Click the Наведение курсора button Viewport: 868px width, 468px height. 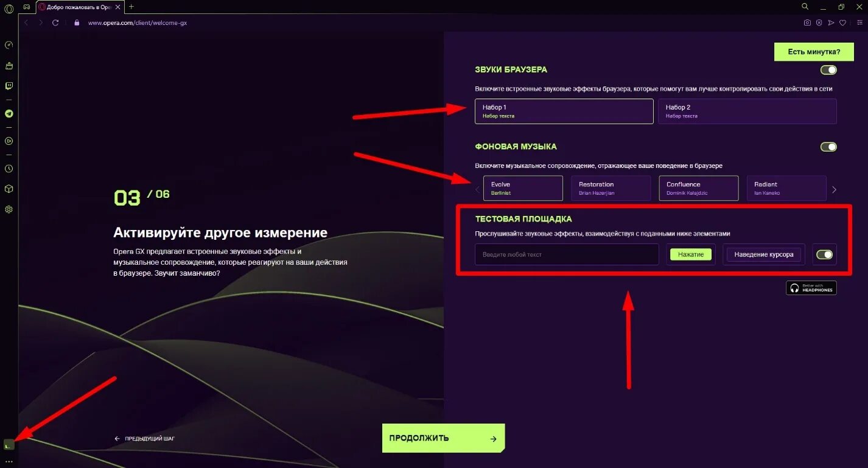pos(764,254)
